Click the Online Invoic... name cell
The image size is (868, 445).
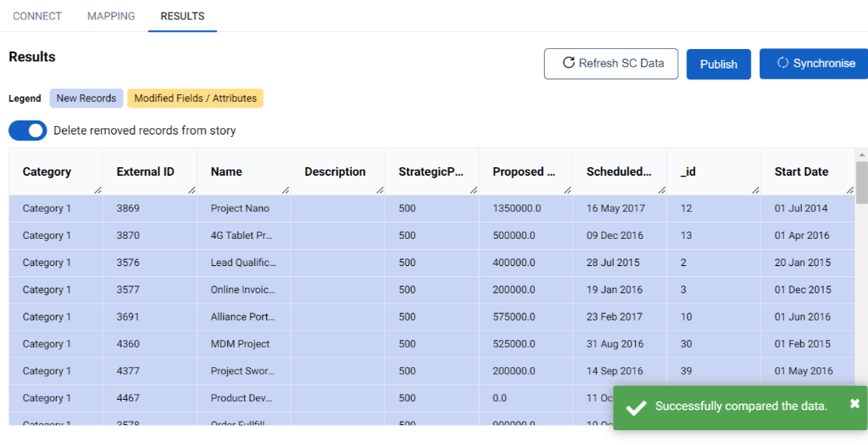tap(244, 290)
